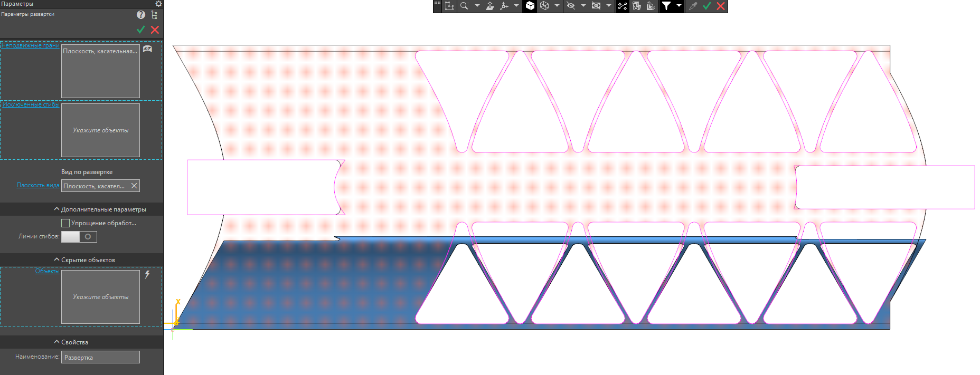This screenshot has width=980, height=375.
Task: Click the filter funnel icon in toolbar
Action: 666,6
